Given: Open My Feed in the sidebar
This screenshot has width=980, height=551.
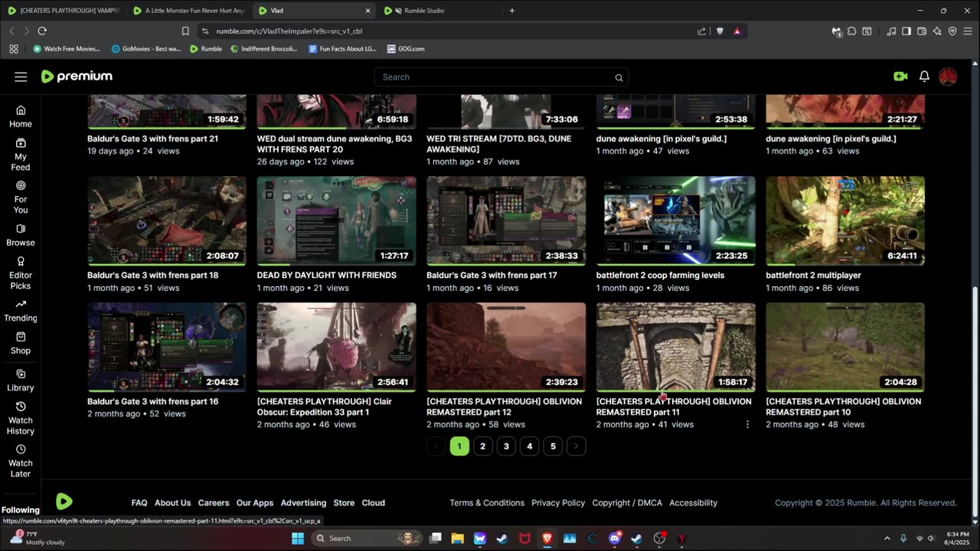Looking at the screenshot, I should (x=21, y=154).
